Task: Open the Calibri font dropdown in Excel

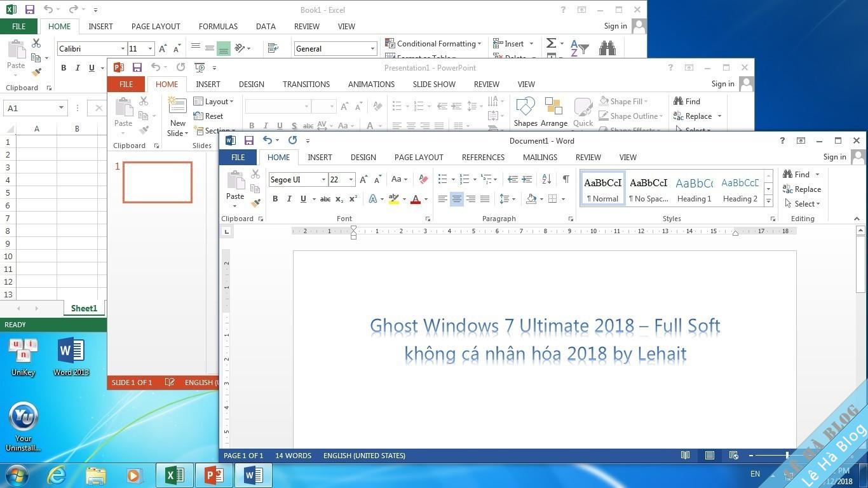Action: coord(123,49)
